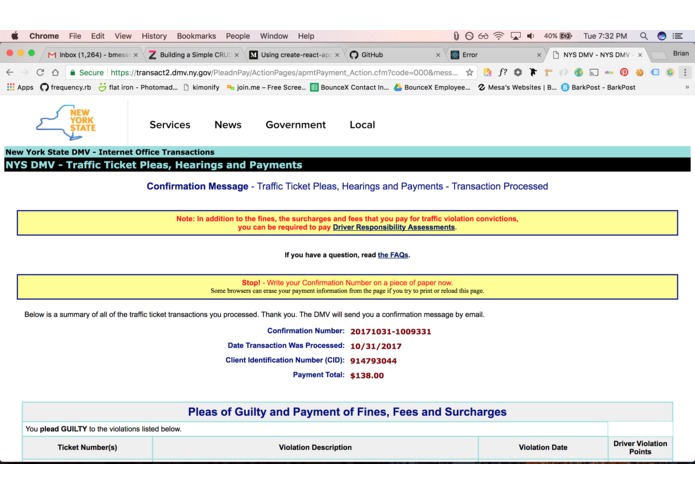Open Mesa's Websites bookmark
This screenshot has width=695, height=494.
point(517,87)
